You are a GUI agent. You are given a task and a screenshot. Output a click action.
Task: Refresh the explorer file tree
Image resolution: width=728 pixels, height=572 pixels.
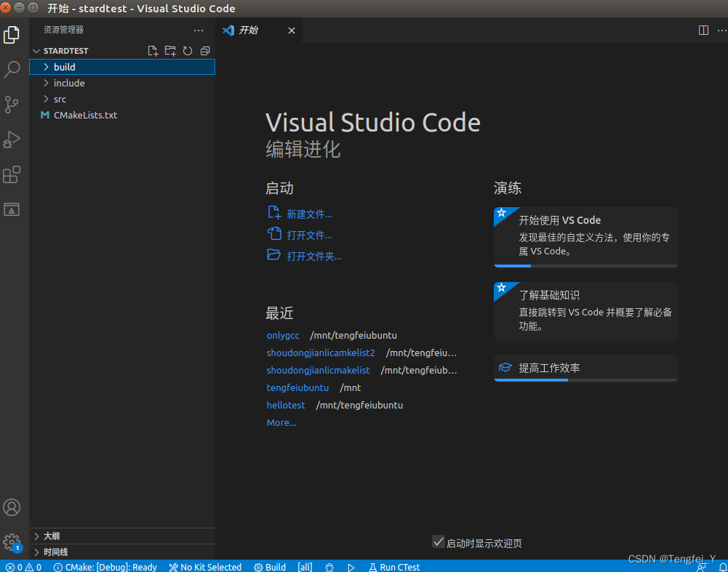[x=188, y=51]
